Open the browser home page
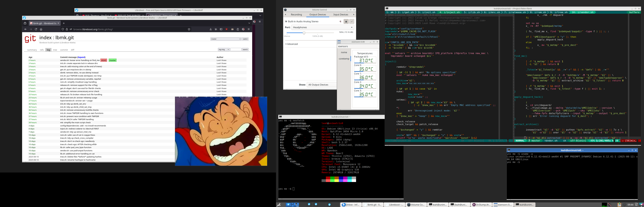 click(x=41, y=29)
